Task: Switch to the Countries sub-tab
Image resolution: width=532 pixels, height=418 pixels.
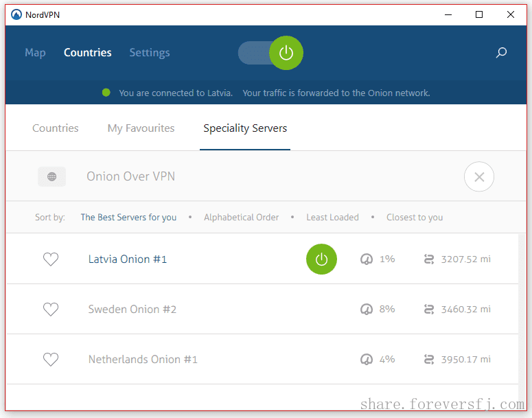Action: [x=56, y=128]
